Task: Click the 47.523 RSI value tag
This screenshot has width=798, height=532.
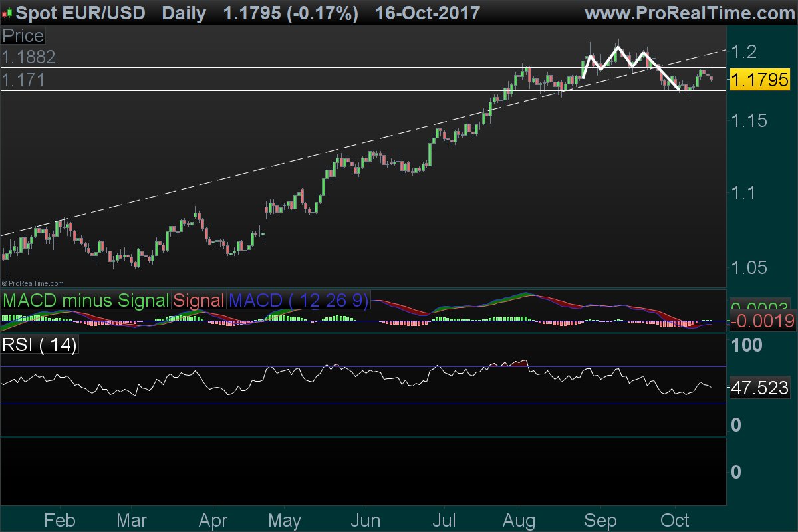Action: click(x=759, y=388)
